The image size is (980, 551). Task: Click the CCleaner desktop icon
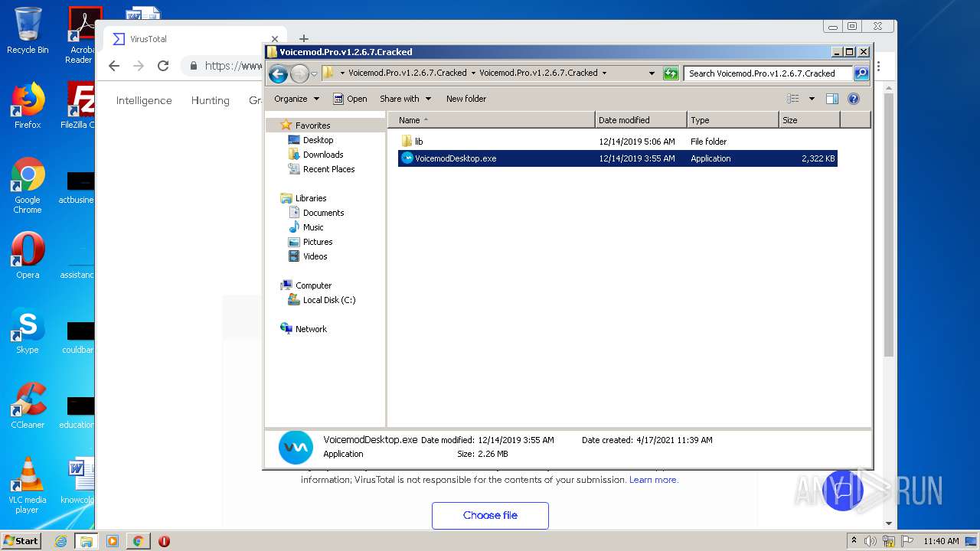point(28,406)
